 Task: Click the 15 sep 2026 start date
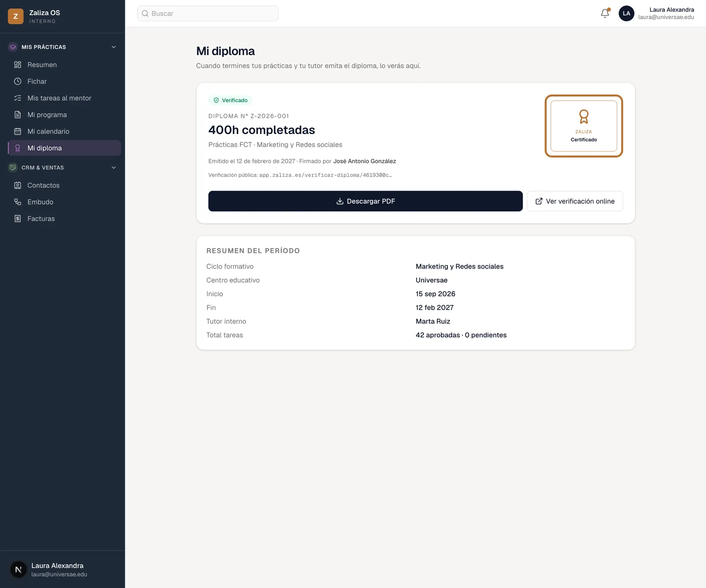[x=436, y=294]
